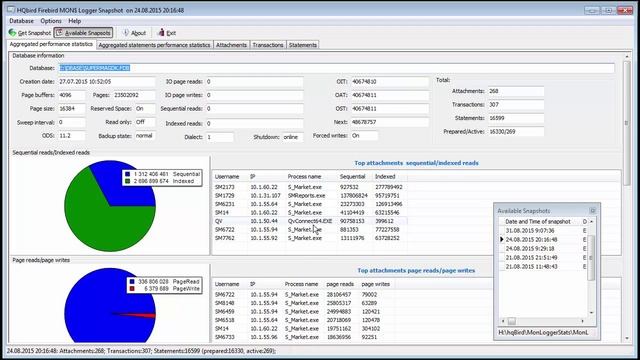640x360 pixels.
Task: Click snapshots list horizontal scrollbar left arrow
Action: [x=502, y=321]
